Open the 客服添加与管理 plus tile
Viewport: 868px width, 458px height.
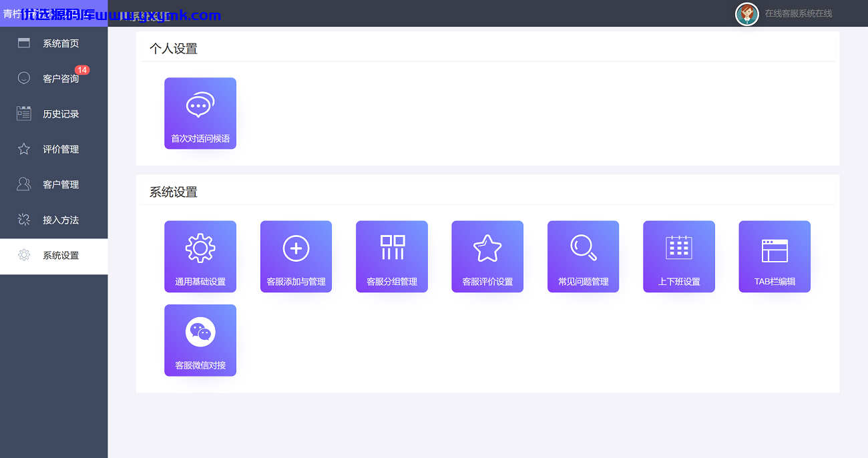tap(296, 256)
